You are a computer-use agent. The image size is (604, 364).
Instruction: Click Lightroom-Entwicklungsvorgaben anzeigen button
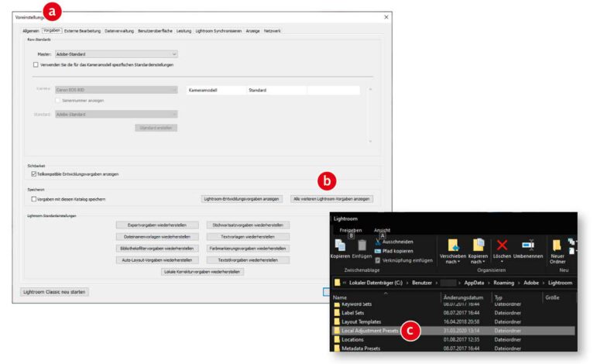point(242,199)
